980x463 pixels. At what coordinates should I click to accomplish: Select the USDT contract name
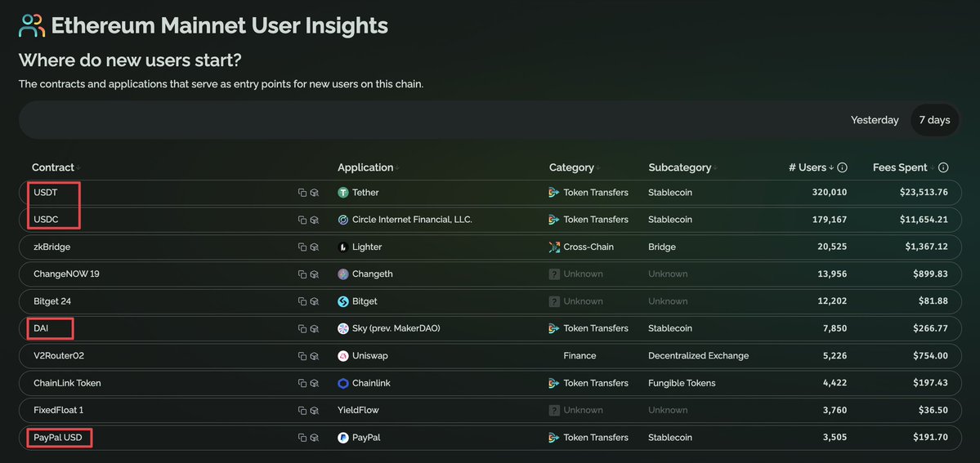46,193
